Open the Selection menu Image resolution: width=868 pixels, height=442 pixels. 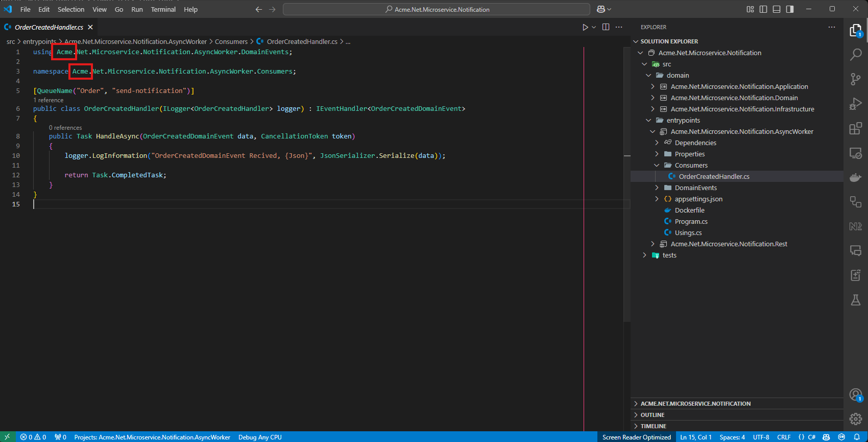point(71,9)
